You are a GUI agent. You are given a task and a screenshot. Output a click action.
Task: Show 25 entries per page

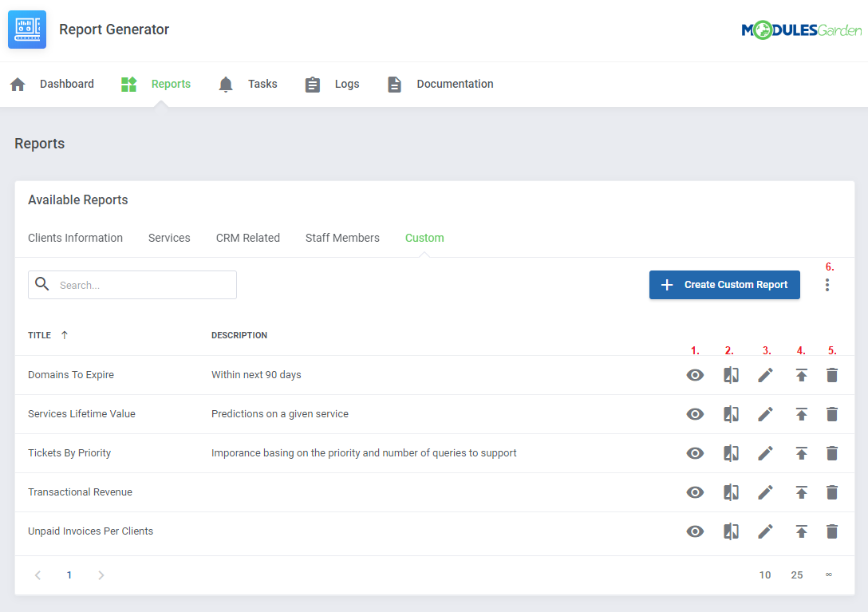point(797,574)
